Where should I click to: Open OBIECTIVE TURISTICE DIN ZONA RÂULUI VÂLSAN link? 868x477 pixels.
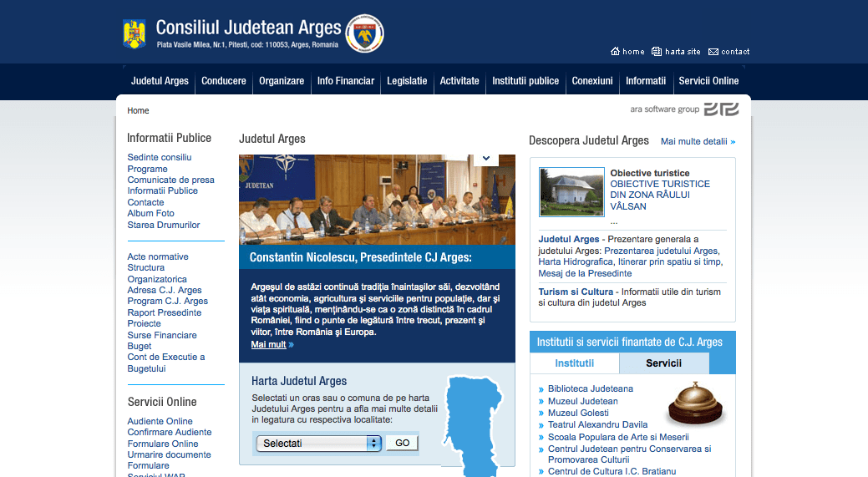[660, 195]
